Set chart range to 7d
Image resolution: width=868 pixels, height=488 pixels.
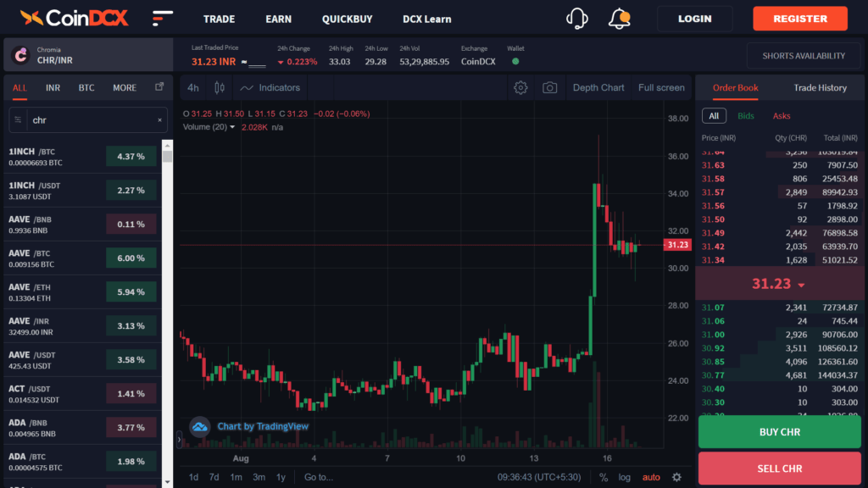coord(214,477)
